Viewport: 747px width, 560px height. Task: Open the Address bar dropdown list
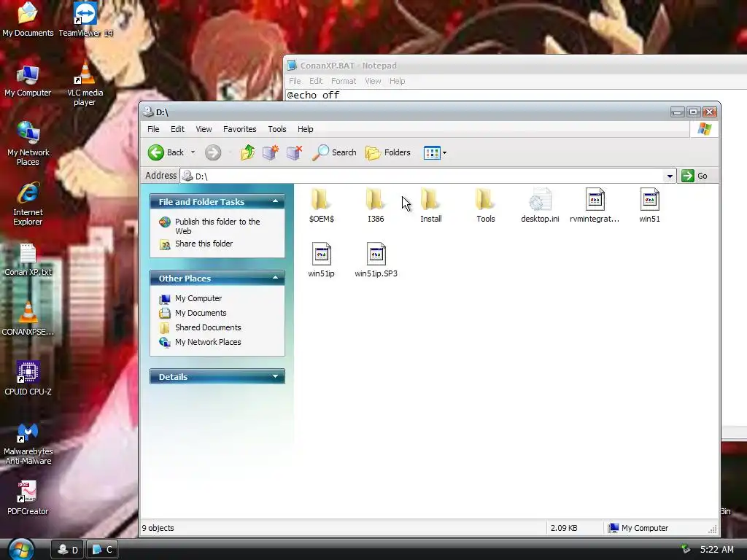pos(670,176)
